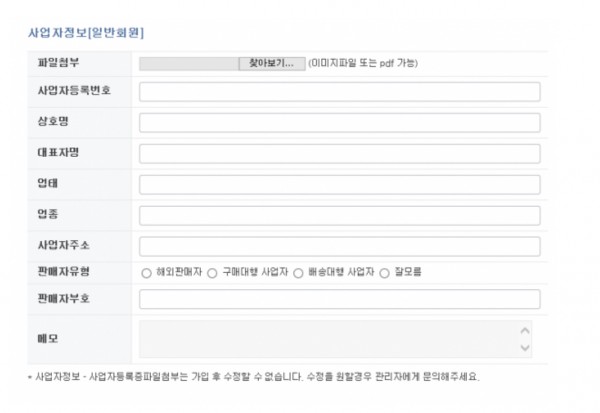Click the 업종 input field
600x413 pixels.
click(340, 216)
